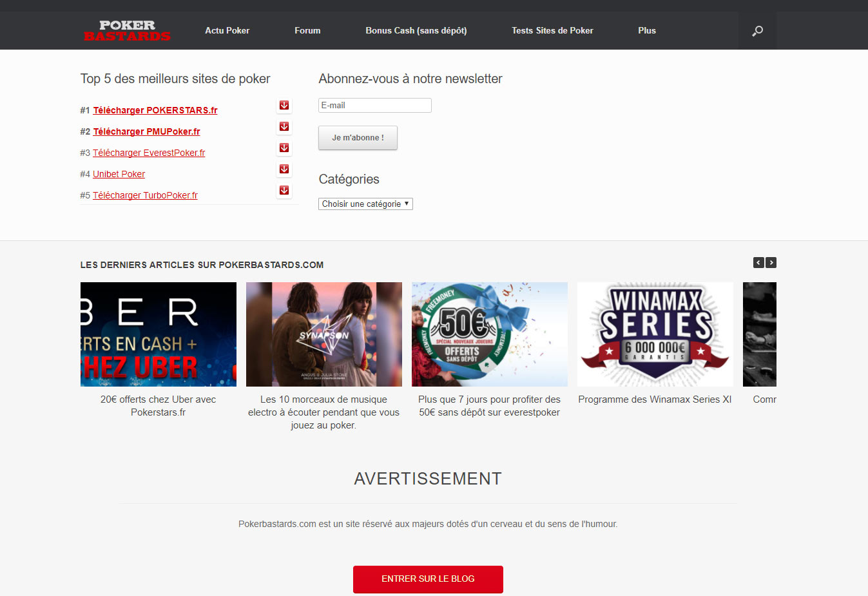Open the search magnifier icon
This screenshot has height=596, width=868.
[x=757, y=30]
